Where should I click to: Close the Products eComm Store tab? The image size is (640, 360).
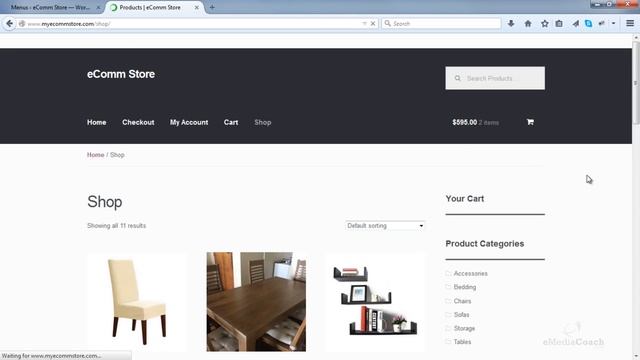[x=197, y=7]
